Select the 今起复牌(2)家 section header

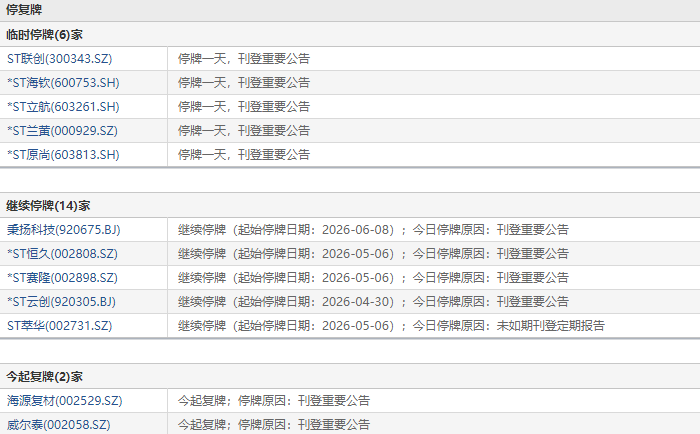(44, 377)
